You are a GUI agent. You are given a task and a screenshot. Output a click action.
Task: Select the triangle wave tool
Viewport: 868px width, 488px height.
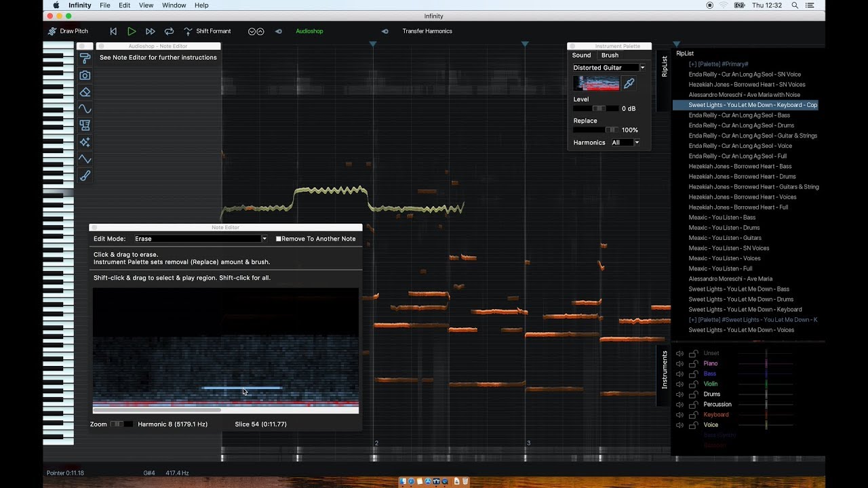tap(85, 159)
